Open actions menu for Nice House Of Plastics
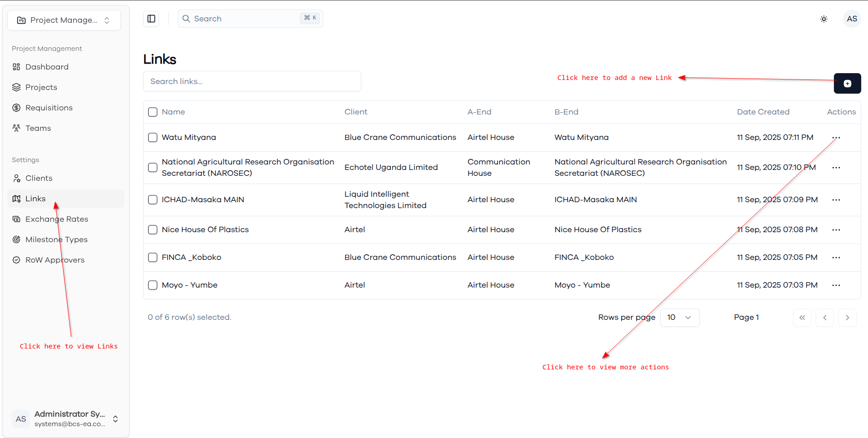 tap(836, 230)
